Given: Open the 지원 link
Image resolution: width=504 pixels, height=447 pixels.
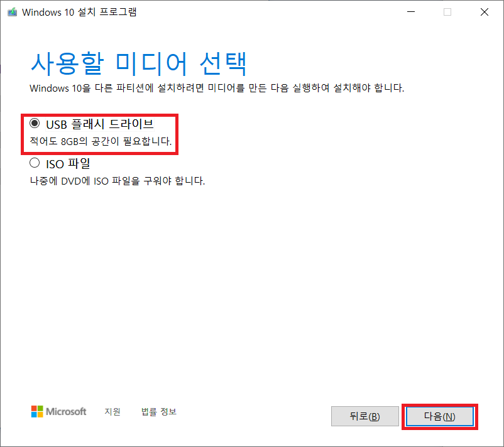Looking at the screenshot, I should [x=112, y=411].
